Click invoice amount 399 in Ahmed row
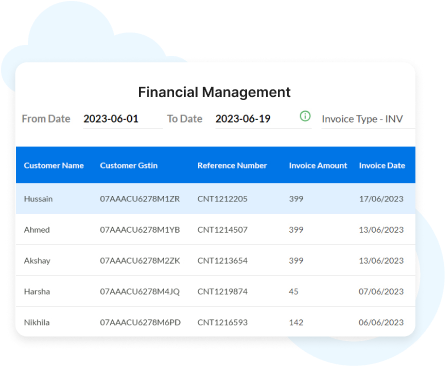446x367 pixels. [x=296, y=230]
